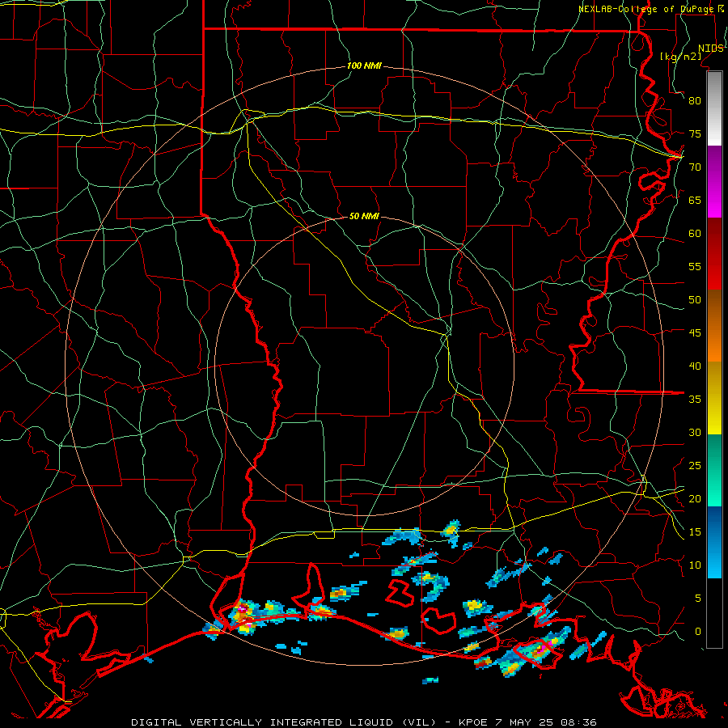Select the 0 value on the scale
The width and height of the screenshot is (728, 728).
698,632
